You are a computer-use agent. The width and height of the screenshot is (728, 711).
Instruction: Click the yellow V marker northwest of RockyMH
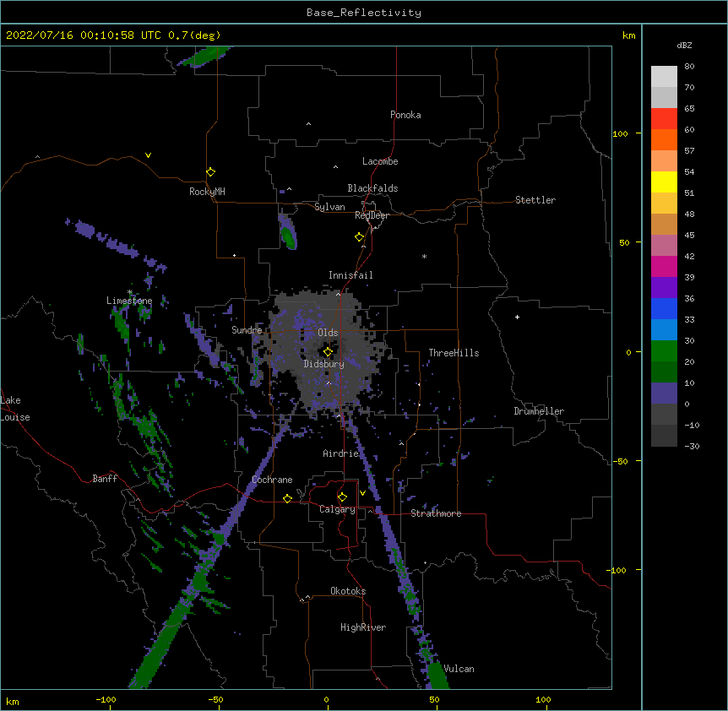pos(148,155)
